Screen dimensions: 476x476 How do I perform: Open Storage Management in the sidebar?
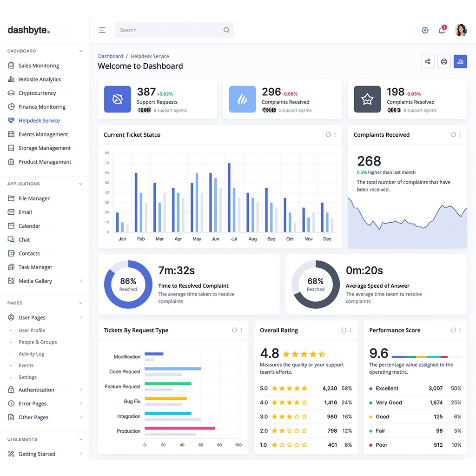44,148
